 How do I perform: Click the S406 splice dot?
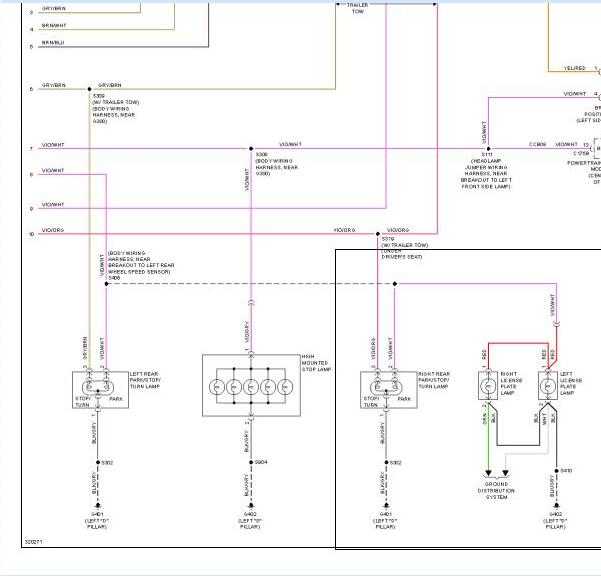coord(107,284)
